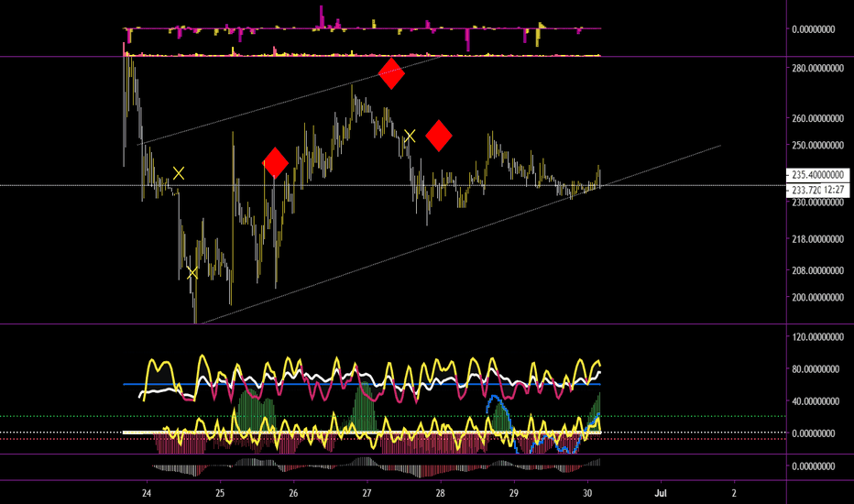The height and width of the screenshot is (504, 854).
Task: Click the 235.40000000 price label
Action: pyautogui.click(x=817, y=175)
